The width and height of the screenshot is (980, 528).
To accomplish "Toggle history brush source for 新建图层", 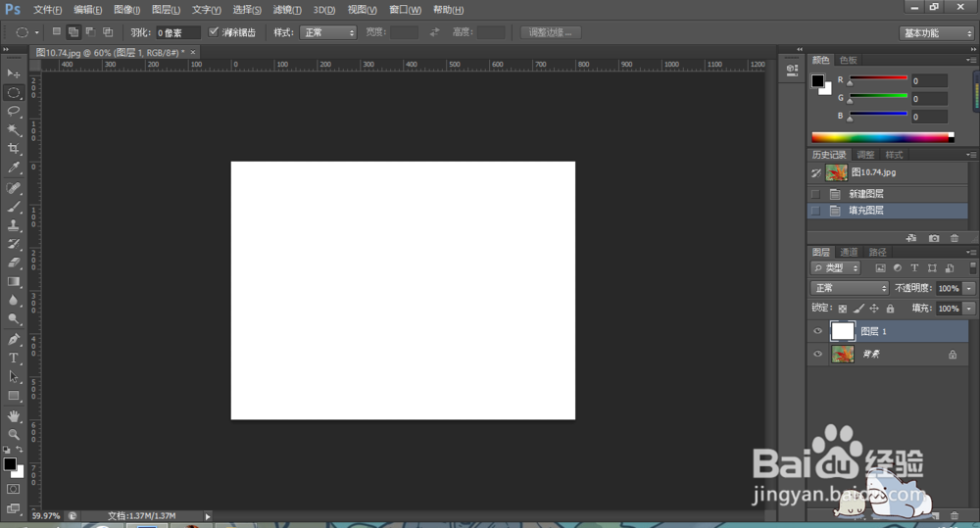I will point(815,194).
